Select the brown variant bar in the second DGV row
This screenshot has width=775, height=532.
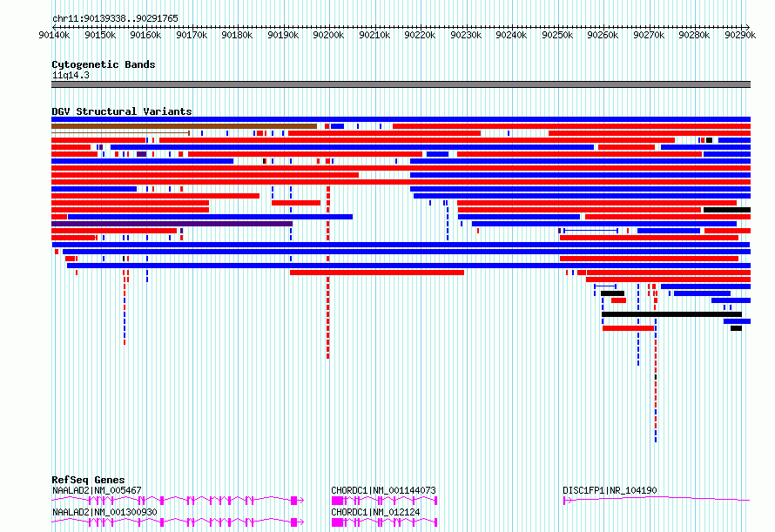pos(184,126)
